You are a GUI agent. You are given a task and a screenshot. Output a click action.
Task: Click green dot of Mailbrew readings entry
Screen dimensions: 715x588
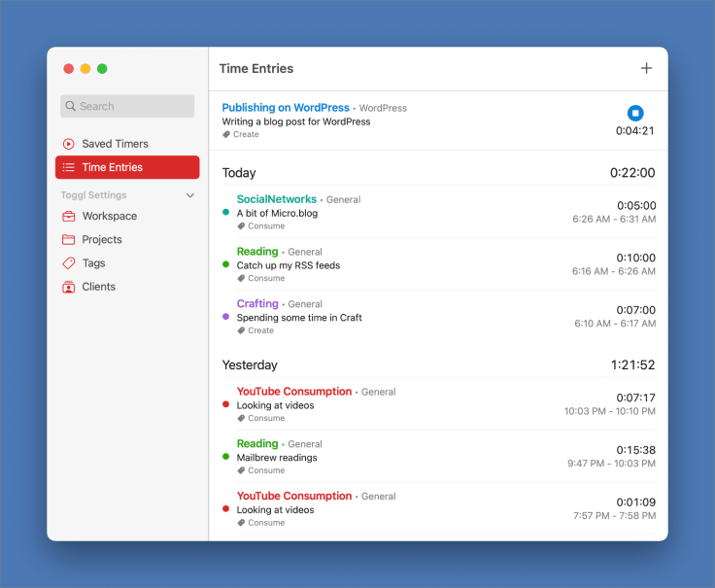225,457
